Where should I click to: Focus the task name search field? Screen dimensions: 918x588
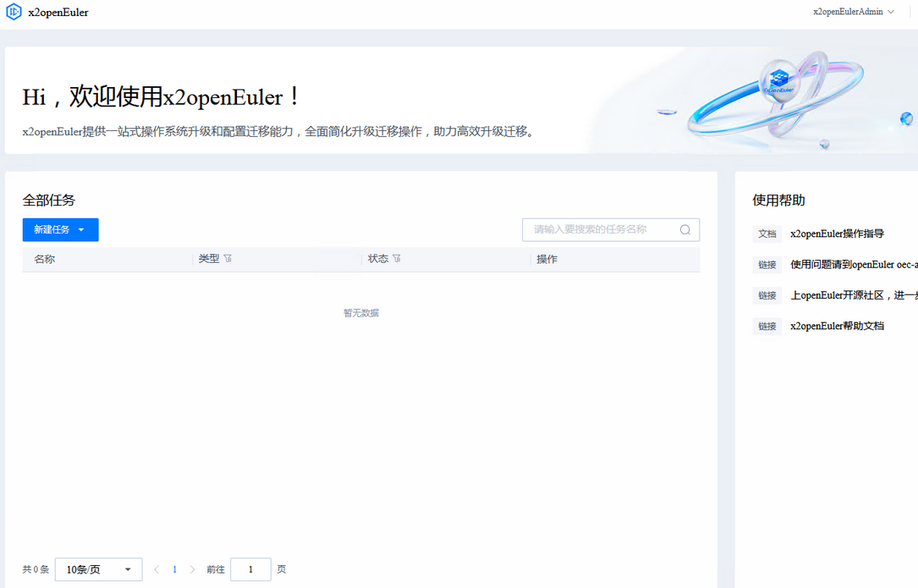(611, 229)
